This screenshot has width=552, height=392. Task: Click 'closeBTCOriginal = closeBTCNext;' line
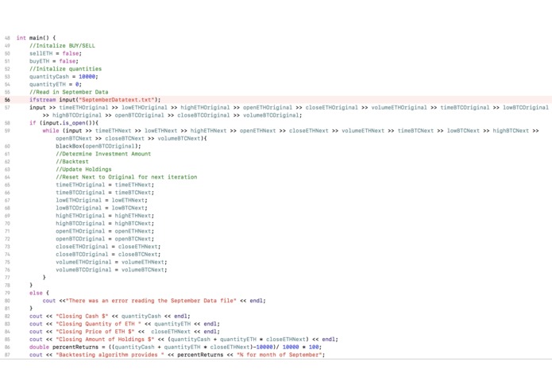click(108, 255)
